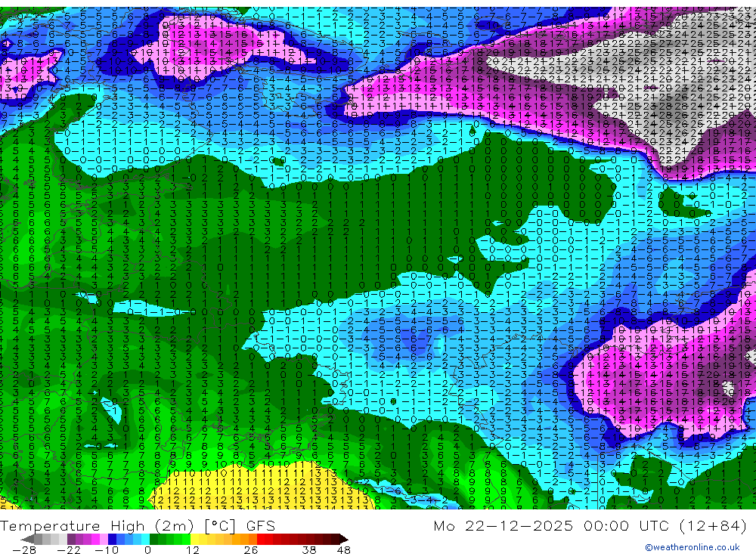Select the '12' legend scale label
This screenshot has width=756, height=554.
pos(193,550)
